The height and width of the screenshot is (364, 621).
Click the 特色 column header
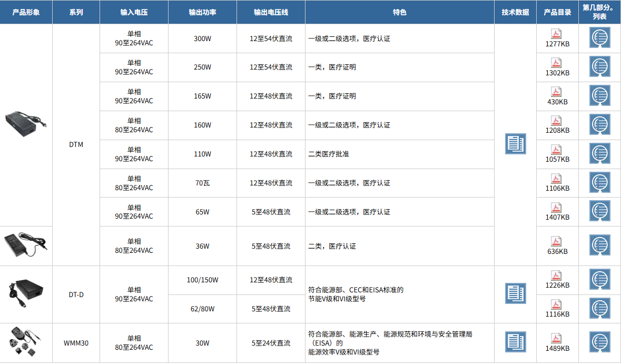(400, 12)
